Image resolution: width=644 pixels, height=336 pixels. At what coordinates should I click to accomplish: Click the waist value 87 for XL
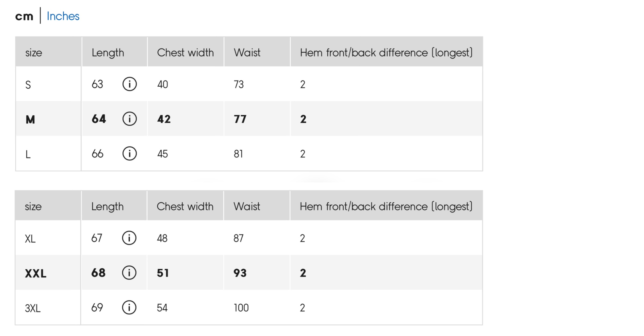pos(238,238)
